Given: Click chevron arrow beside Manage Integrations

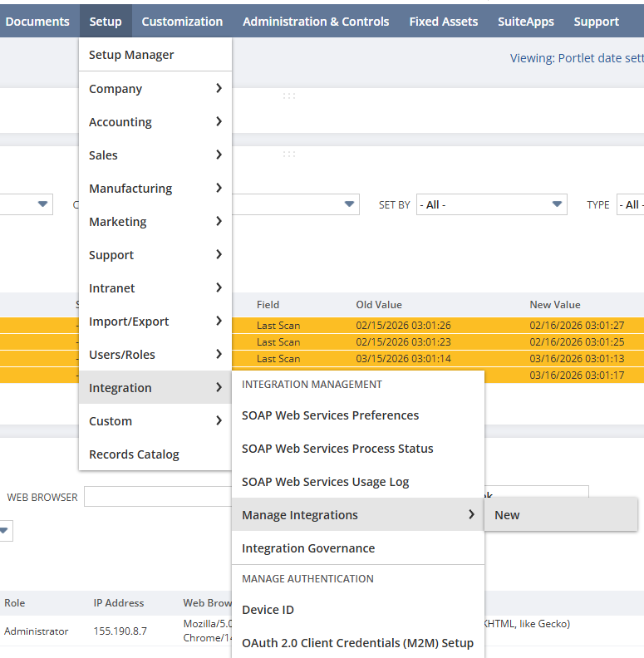Looking at the screenshot, I should click(x=471, y=514).
